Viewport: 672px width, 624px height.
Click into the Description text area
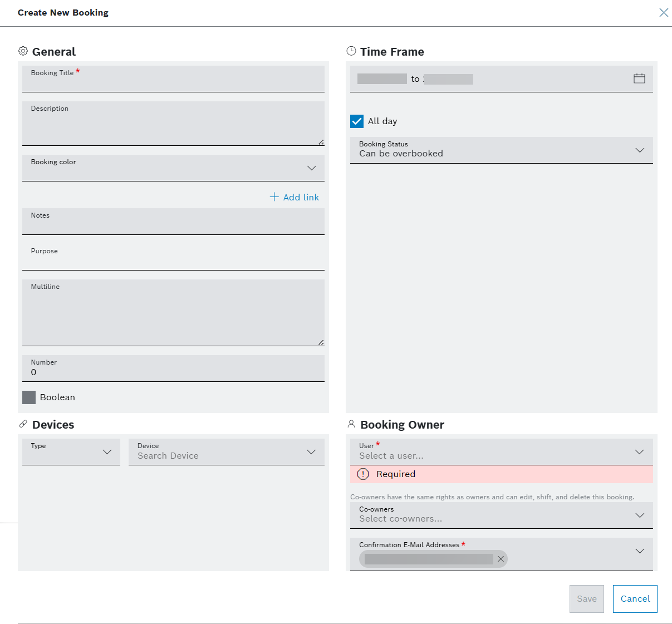173,124
